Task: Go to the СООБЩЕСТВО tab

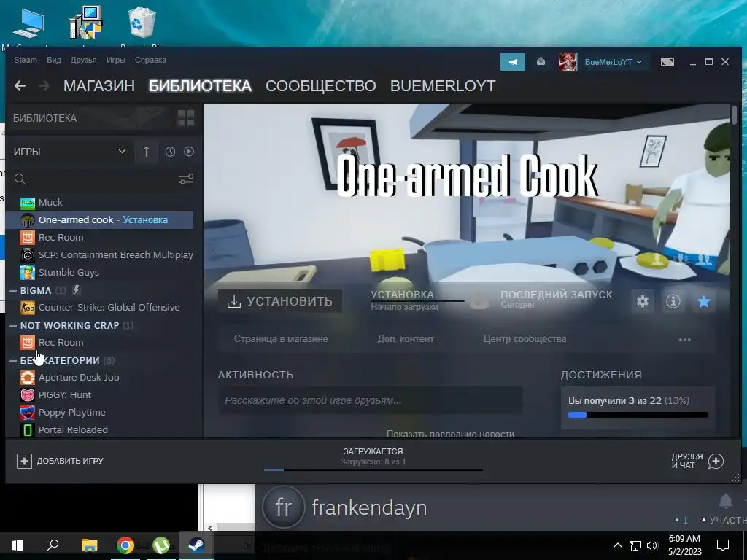Action: 321,86
